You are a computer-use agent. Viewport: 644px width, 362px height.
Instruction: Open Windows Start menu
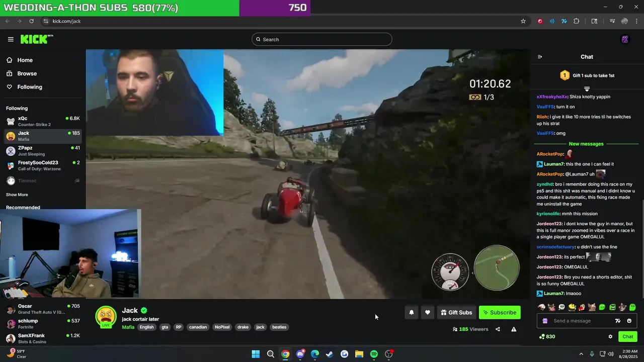click(x=256, y=354)
